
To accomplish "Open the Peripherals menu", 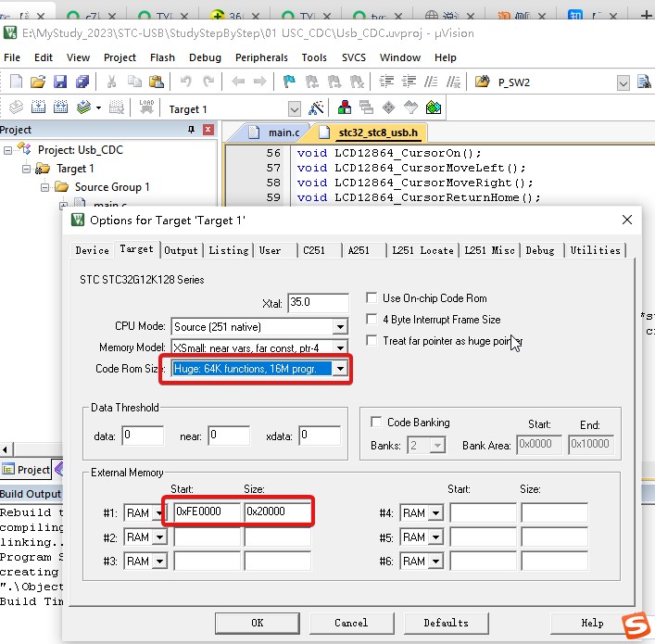I will (261, 57).
